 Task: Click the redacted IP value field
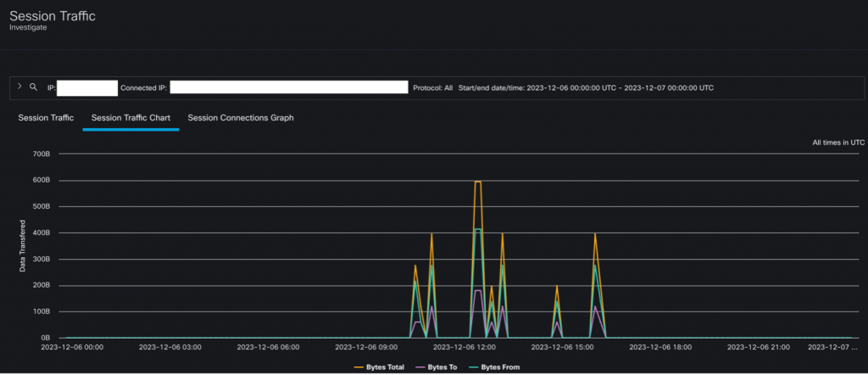[x=87, y=87]
